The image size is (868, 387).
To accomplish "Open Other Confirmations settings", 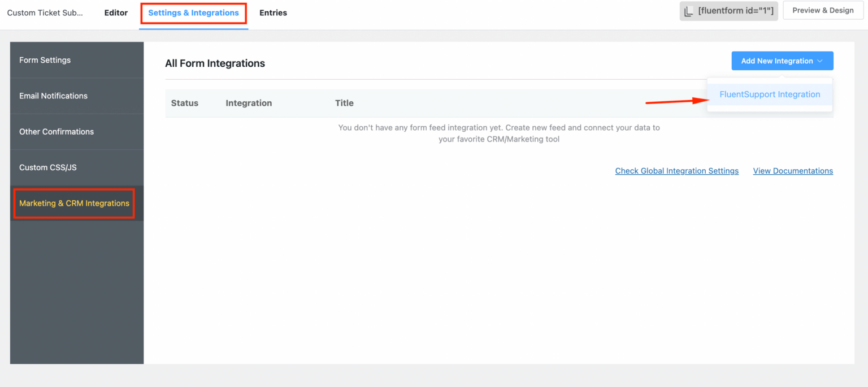I will [57, 131].
